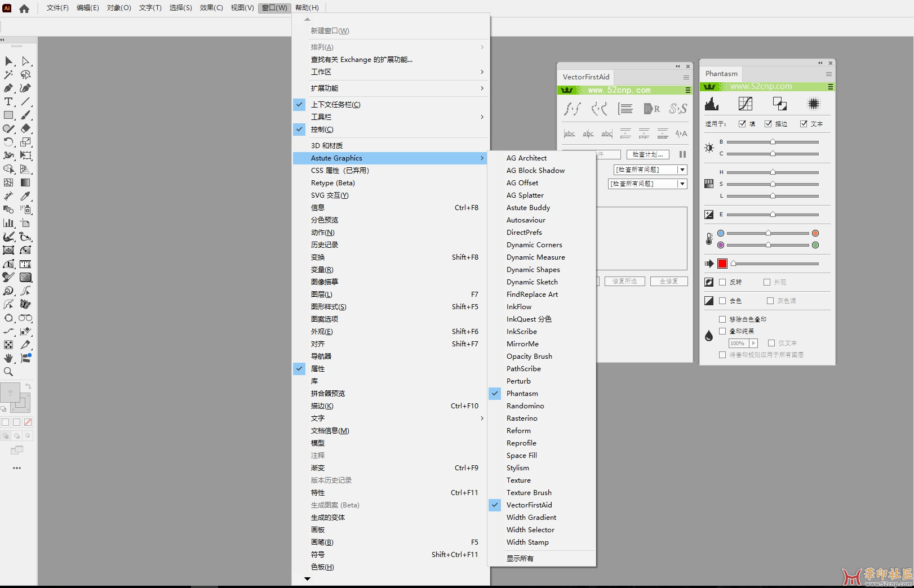Click VectorFirstAid align text block icon

click(625, 109)
